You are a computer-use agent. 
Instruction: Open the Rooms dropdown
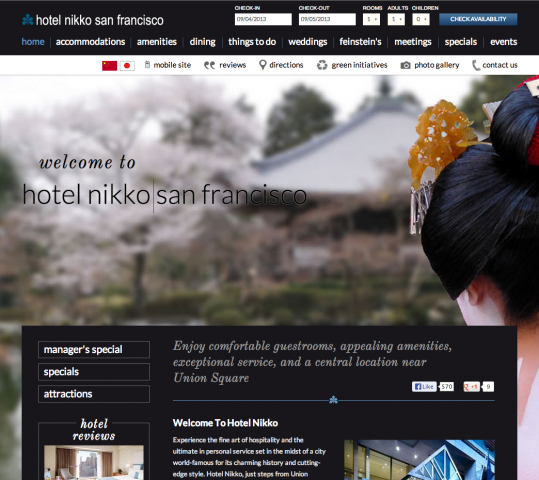click(x=371, y=19)
